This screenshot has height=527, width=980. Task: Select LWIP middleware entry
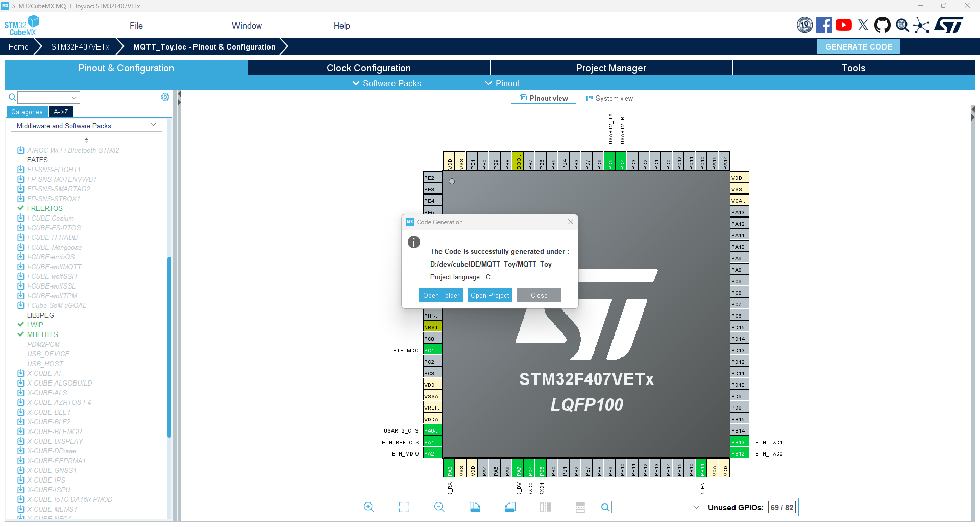pyautogui.click(x=35, y=325)
